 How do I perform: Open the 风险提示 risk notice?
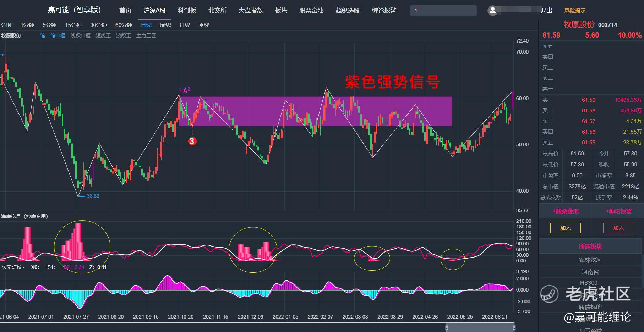(x=575, y=11)
